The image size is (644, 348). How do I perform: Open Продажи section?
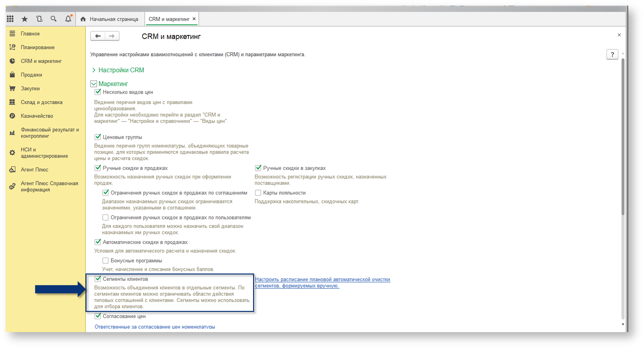(31, 75)
